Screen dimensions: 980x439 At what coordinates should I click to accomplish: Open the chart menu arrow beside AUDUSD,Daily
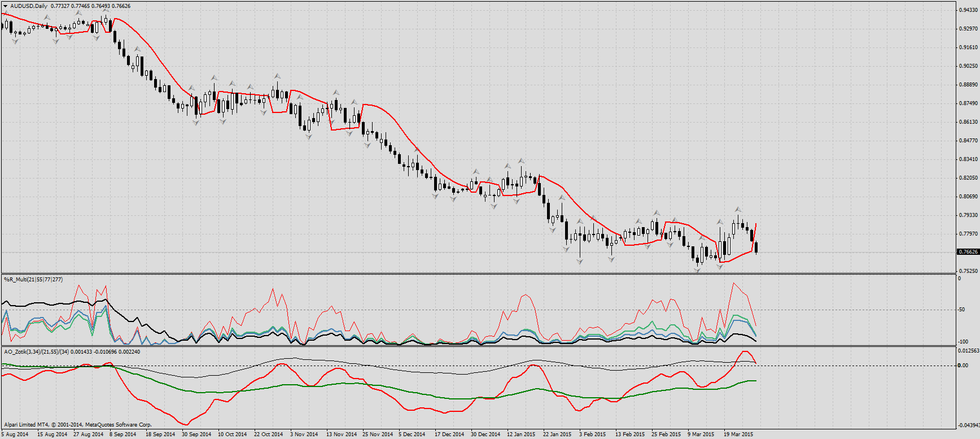point(5,6)
